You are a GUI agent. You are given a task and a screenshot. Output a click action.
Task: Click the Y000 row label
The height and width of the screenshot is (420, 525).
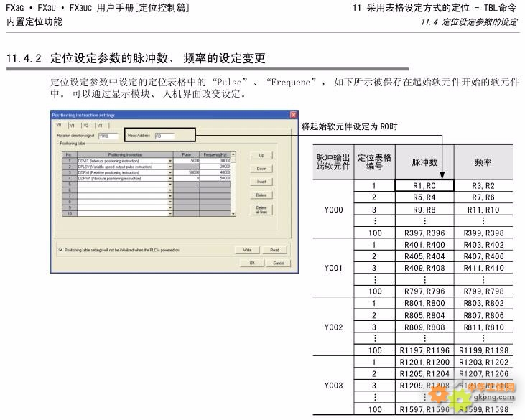click(333, 210)
